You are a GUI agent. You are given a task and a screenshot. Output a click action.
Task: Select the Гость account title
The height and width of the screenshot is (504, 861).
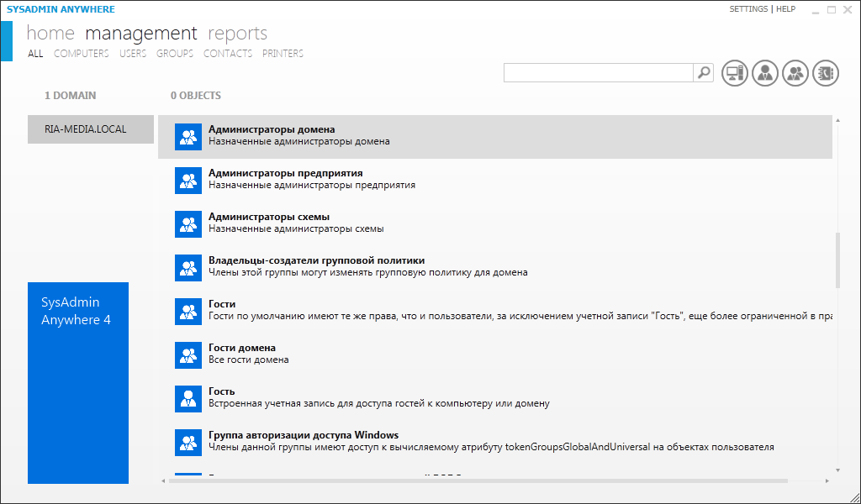tap(222, 391)
